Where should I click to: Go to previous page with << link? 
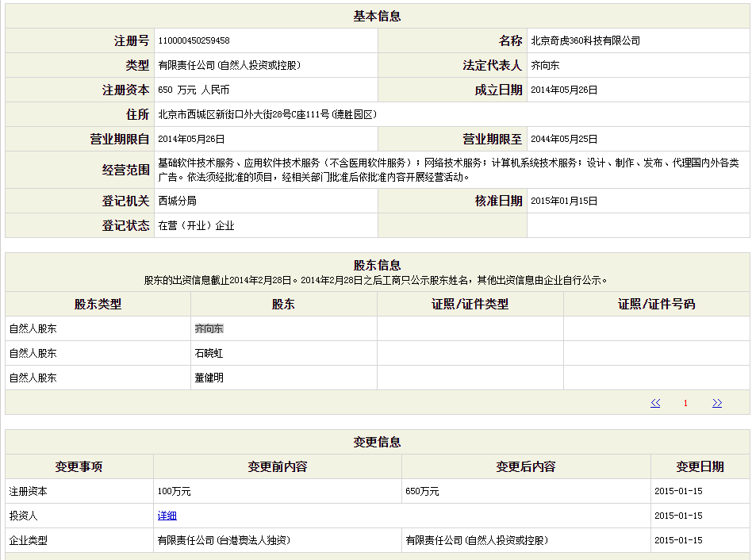point(655,403)
